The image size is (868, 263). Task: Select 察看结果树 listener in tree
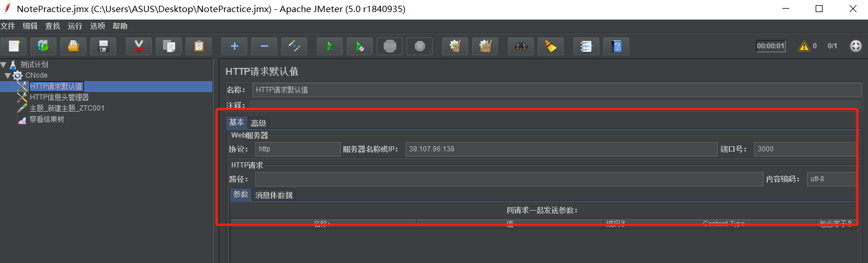[47, 120]
